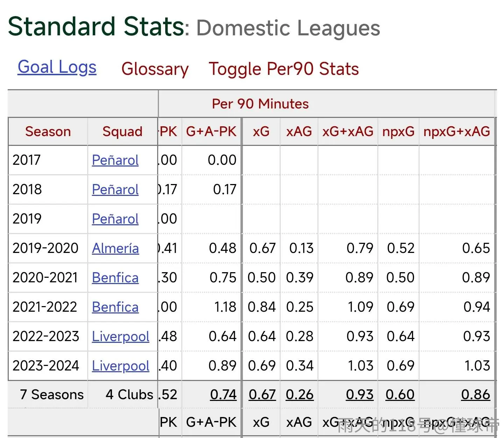
Task: Sort by the xG+xAG column header at top
Action: 348,132
